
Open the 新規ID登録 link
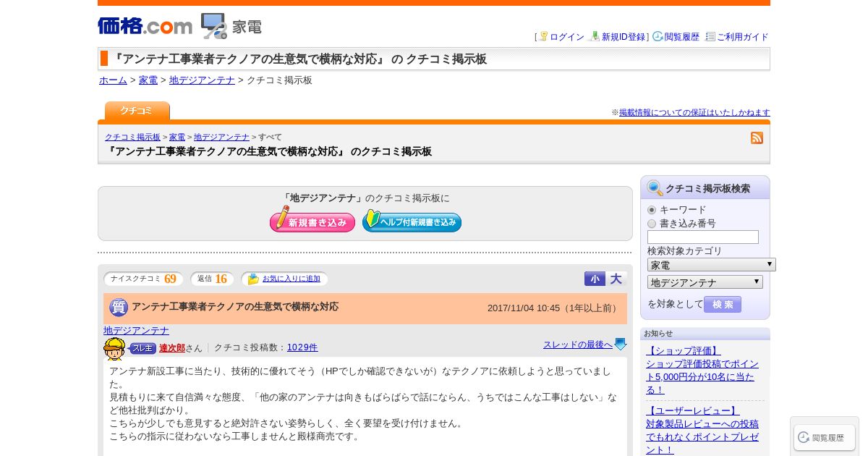click(624, 37)
